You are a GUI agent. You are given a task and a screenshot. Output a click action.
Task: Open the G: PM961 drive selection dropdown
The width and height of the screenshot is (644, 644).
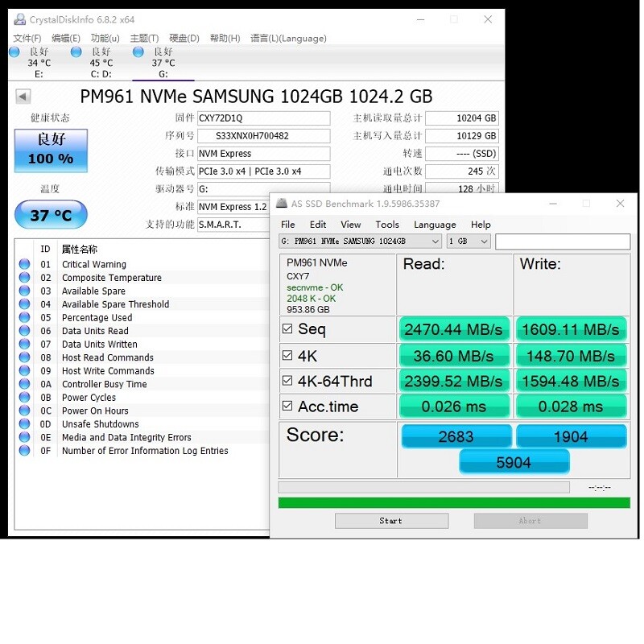tap(361, 242)
